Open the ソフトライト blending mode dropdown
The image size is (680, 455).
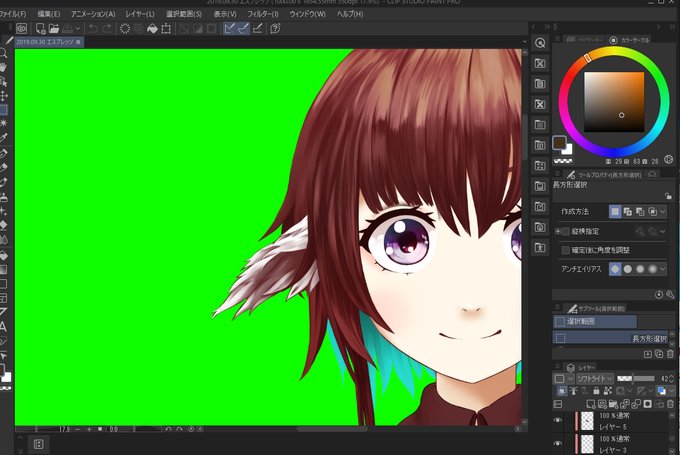pos(595,378)
